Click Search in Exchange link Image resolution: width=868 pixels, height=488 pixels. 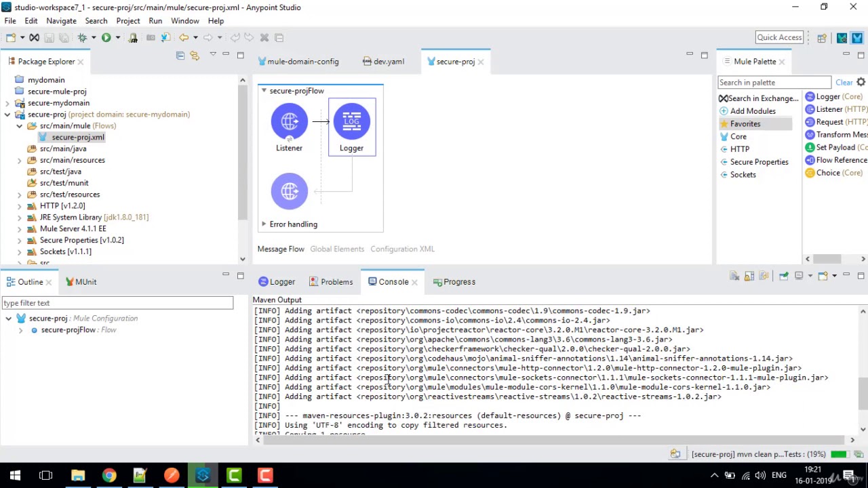(x=758, y=98)
